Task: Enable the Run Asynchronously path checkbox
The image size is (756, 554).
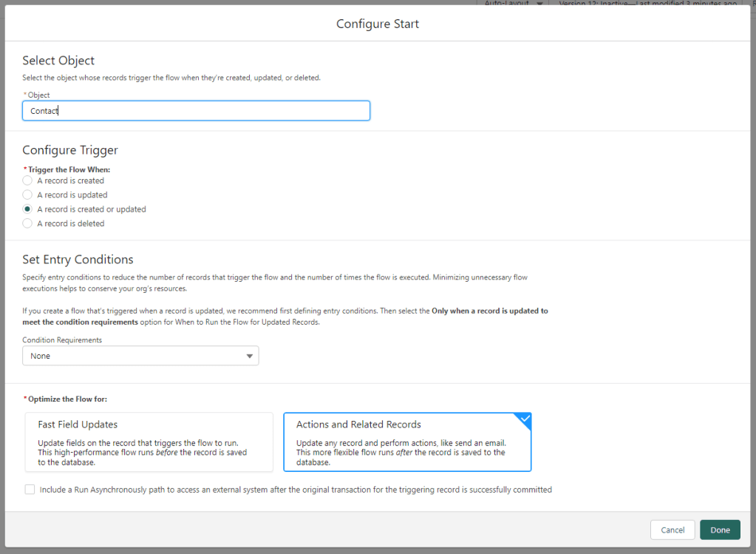Action: pyautogui.click(x=30, y=490)
